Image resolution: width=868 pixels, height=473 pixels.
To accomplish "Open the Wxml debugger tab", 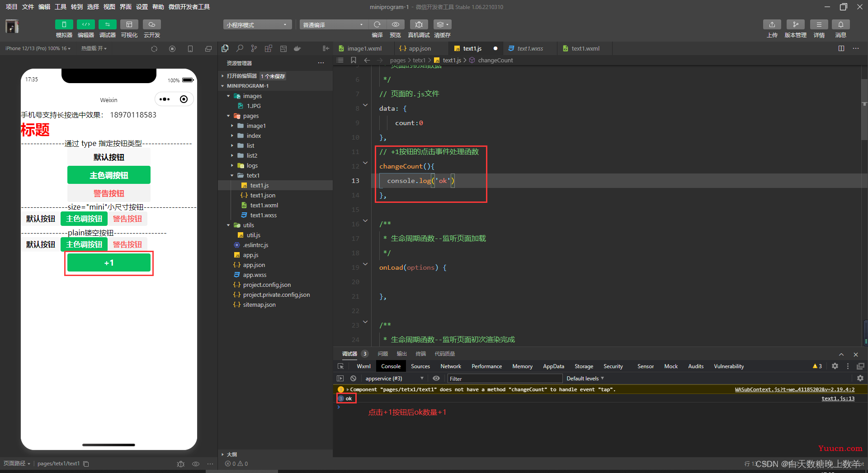I will coord(363,366).
